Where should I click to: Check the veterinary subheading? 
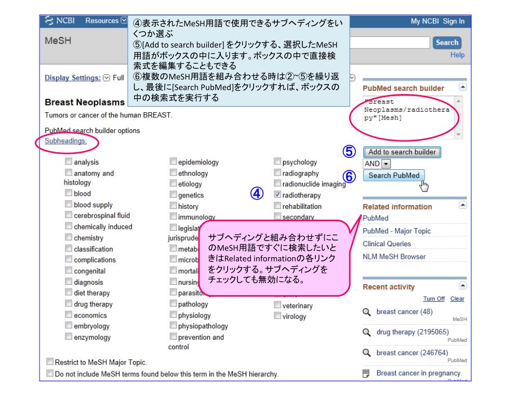pos(277,304)
